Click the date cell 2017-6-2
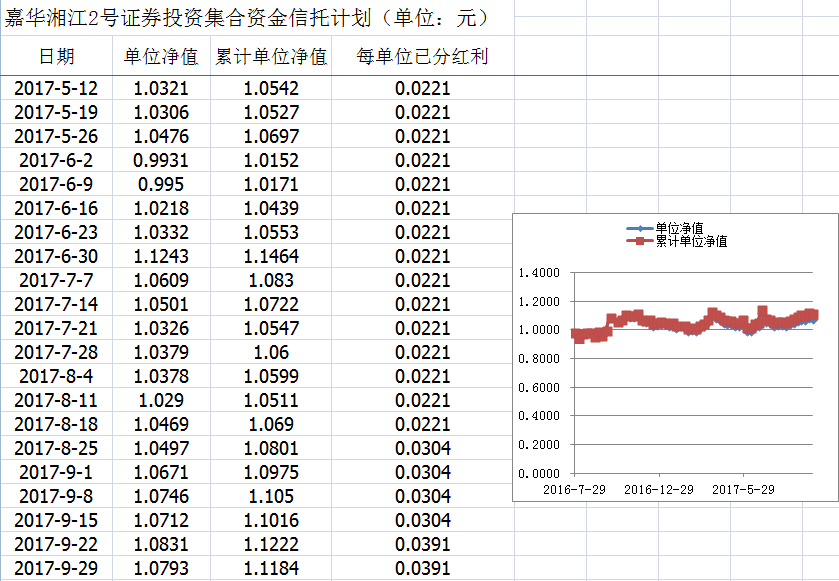The height and width of the screenshot is (581, 839). [x=56, y=160]
